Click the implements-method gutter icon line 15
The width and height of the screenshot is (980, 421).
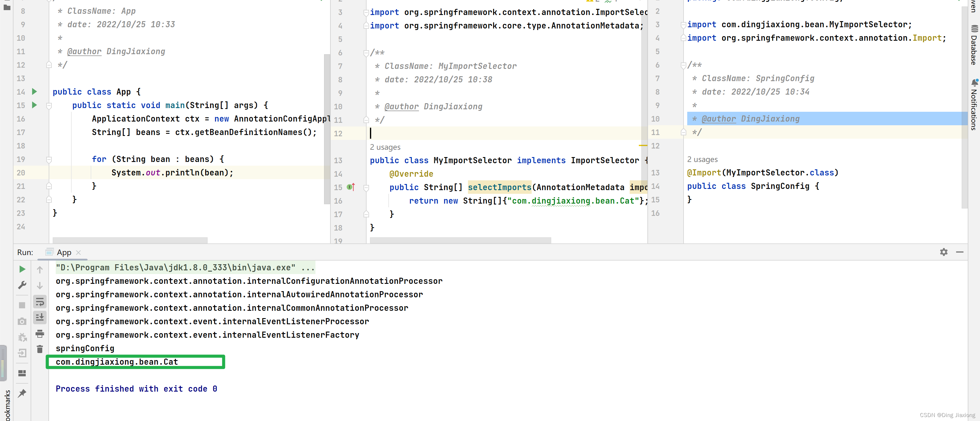pos(351,187)
